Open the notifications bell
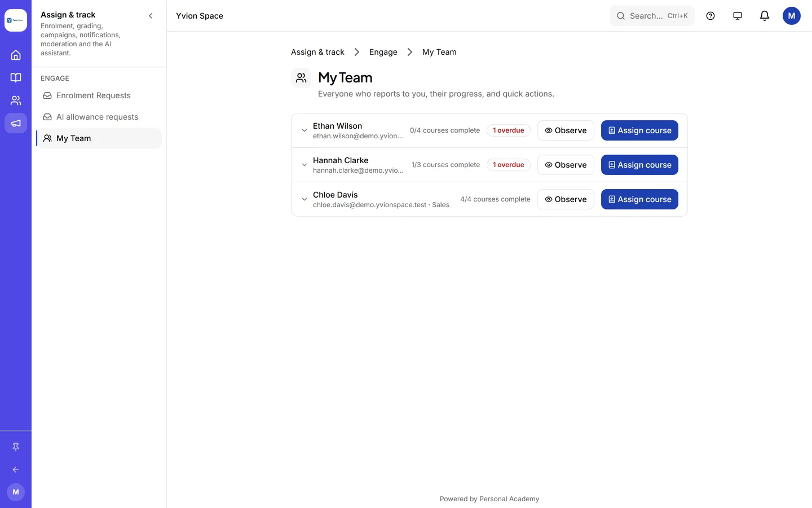 765,16
